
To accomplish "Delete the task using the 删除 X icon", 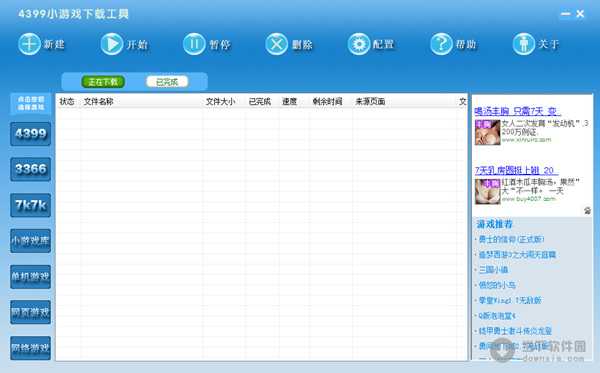I will [277, 44].
